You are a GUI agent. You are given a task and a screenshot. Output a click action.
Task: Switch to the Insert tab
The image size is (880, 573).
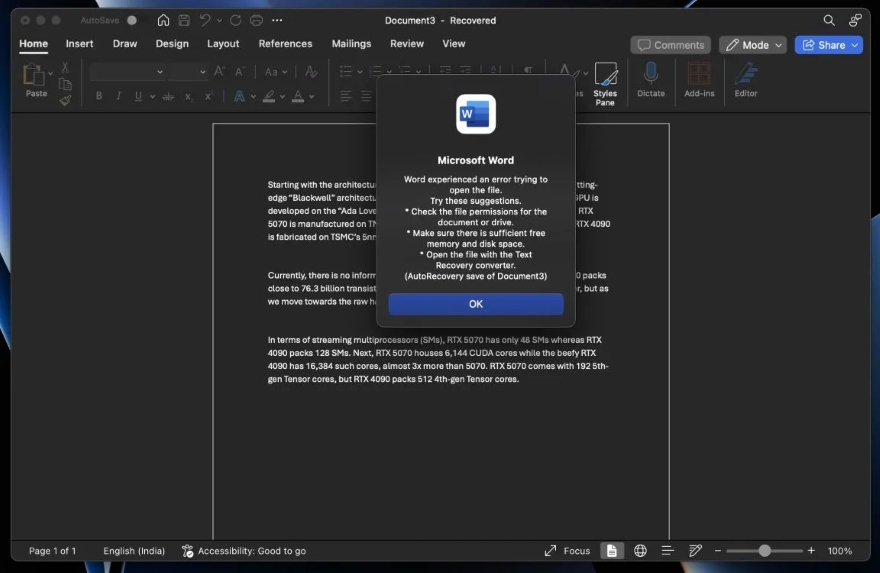coord(79,44)
